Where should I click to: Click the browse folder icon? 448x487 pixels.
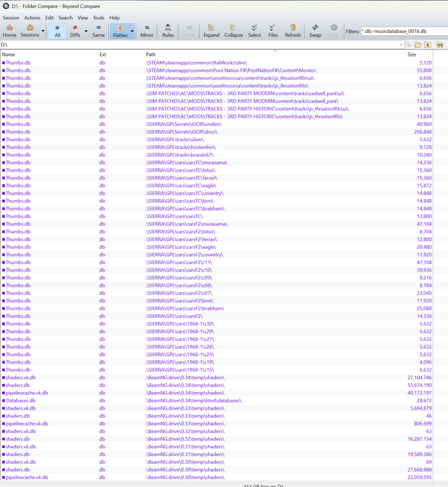418,44
